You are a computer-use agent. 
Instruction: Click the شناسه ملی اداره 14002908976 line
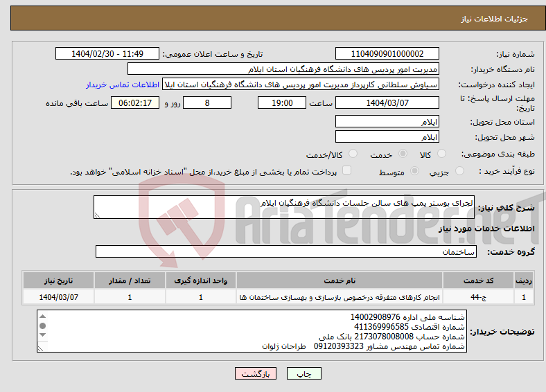(407, 317)
